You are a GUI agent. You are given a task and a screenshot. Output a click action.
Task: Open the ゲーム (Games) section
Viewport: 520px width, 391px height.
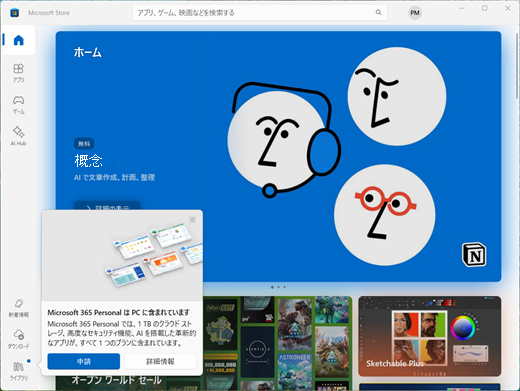coord(18,105)
